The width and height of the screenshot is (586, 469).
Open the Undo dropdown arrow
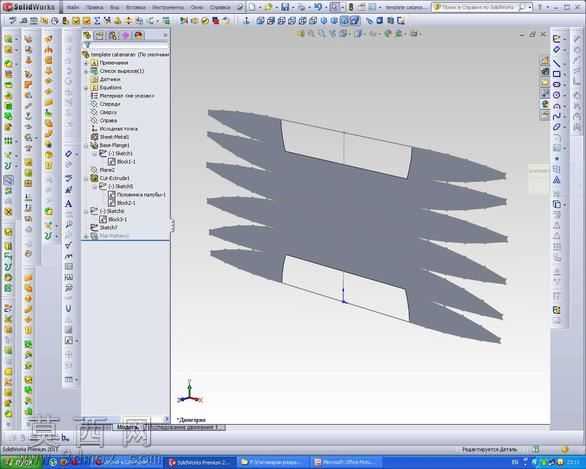pos(326,7)
